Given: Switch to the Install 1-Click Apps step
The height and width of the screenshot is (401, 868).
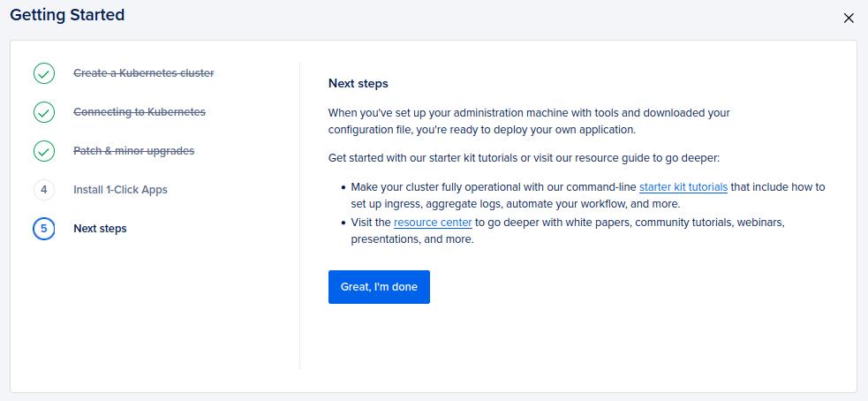Looking at the screenshot, I should pos(120,190).
